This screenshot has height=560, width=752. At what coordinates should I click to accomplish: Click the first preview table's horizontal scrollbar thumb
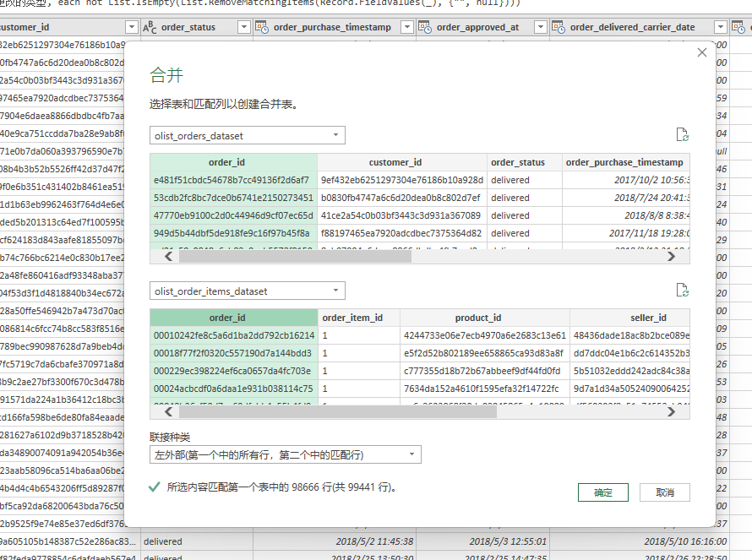tap(295, 257)
